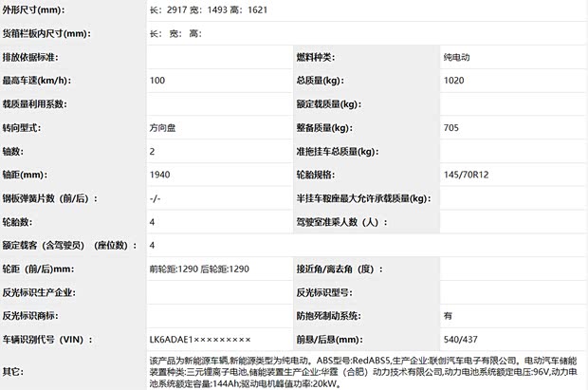The height and width of the screenshot is (390, 588).
Task: Select the 轮胎数 value 4
Action: pos(152,222)
